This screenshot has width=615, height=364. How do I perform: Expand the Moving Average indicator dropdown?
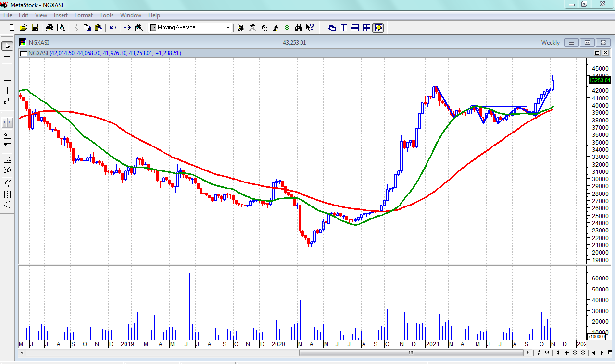click(x=228, y=28)
